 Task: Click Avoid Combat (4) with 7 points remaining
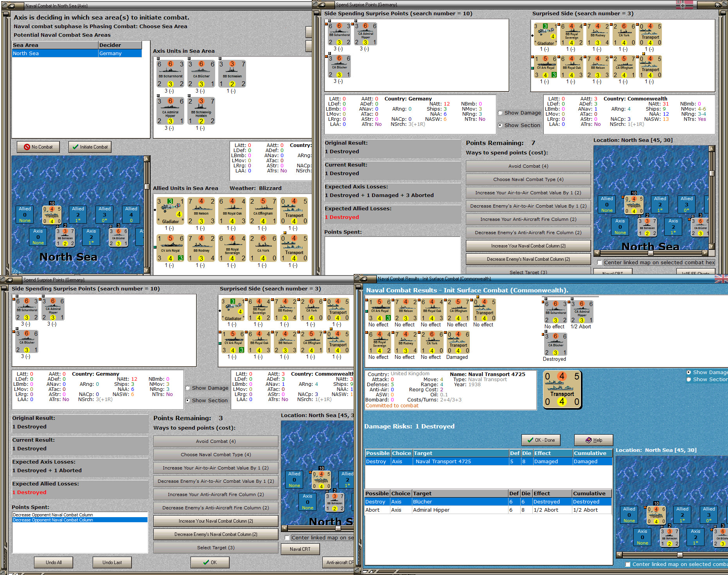click(528, 166)
